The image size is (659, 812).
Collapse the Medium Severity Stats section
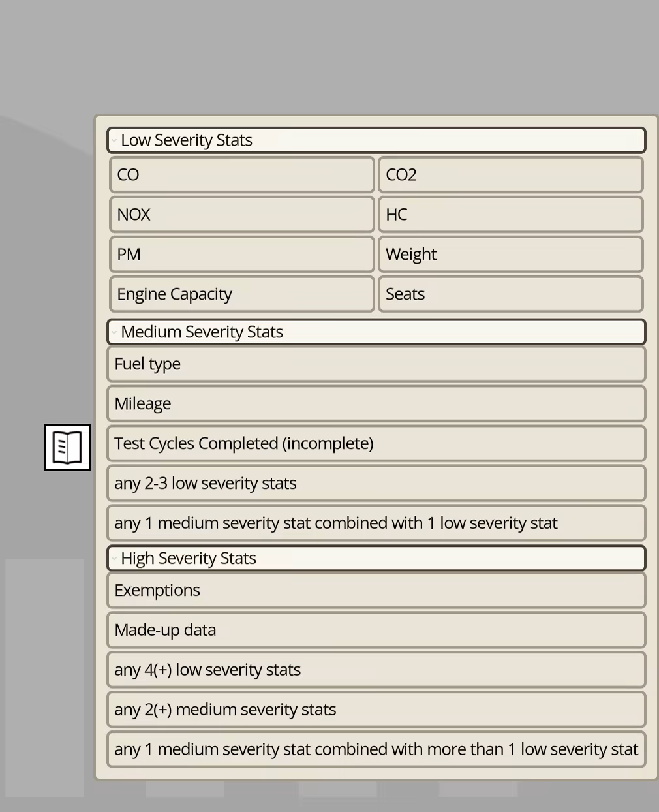pos(114,332)
